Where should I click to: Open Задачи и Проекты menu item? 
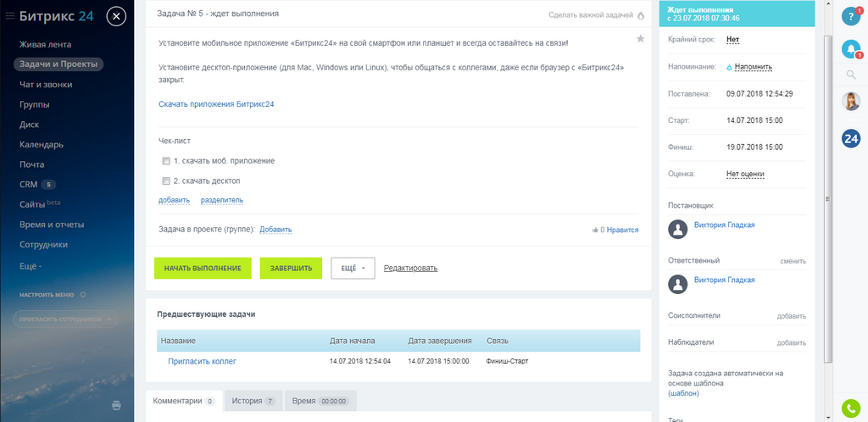point(58,64)
